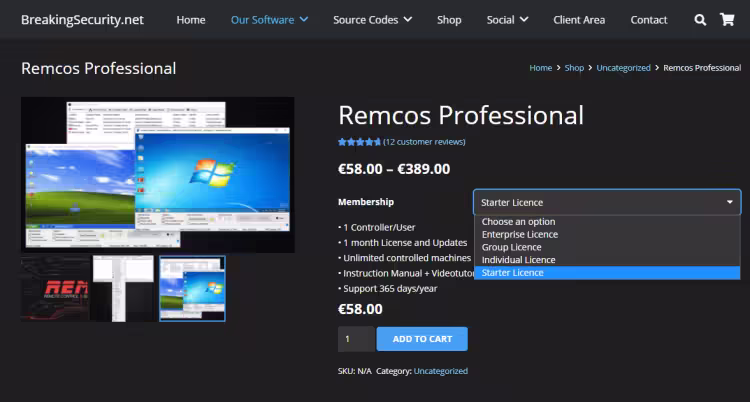Image resolution: width=750 pixels, height=402 pixels.
Task: Open the Client Area page
Action: [579, 20]
